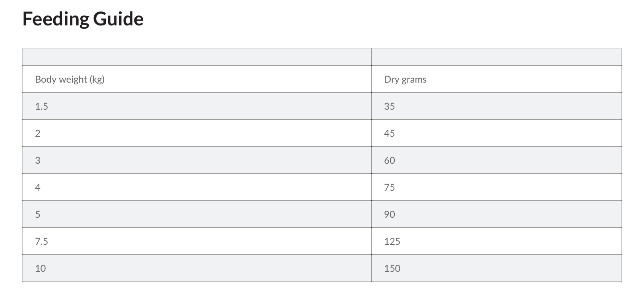Select the body weight cell reading 2
644x296 pixels.
coord(38,133)
